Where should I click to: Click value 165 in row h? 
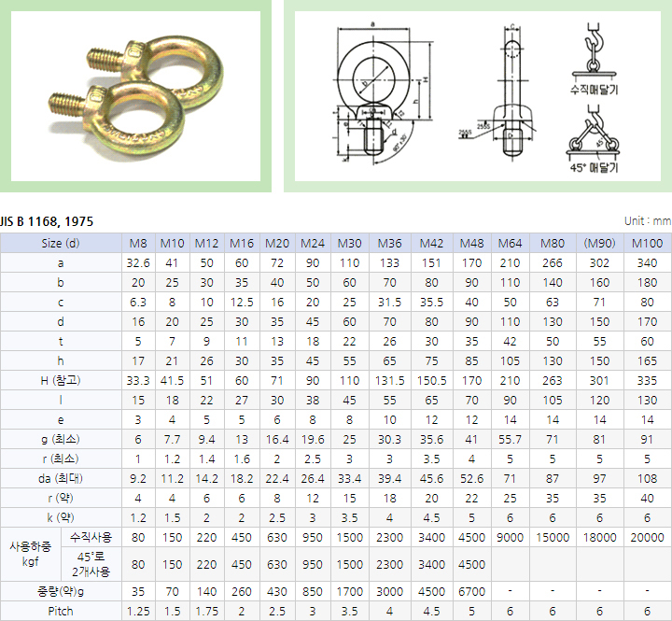[647, 361]
